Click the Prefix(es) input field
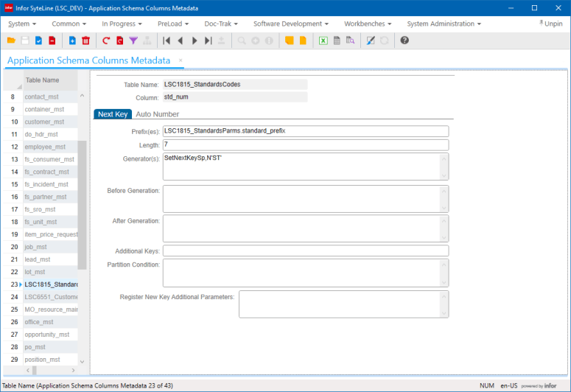571x392 pixels. [306, 130]
